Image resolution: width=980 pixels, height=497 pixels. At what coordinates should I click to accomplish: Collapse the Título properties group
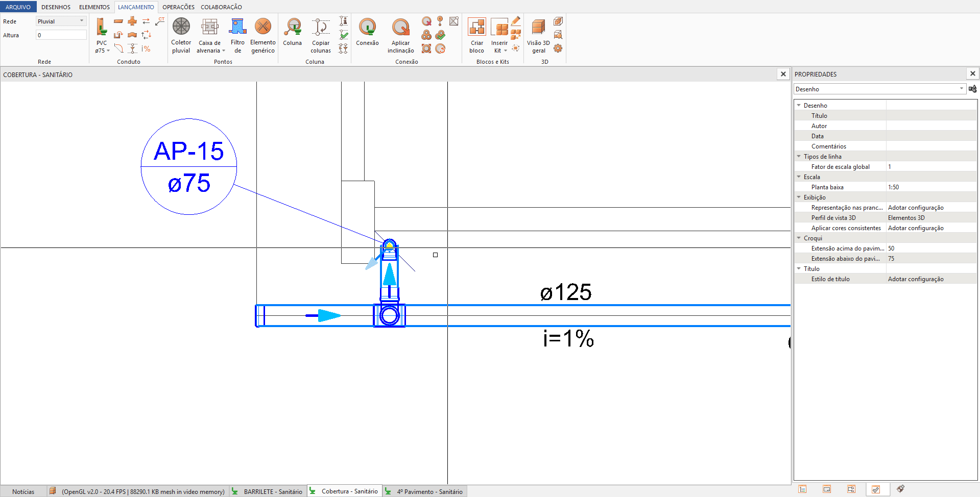pyautogui.click(x=799, y=268)
